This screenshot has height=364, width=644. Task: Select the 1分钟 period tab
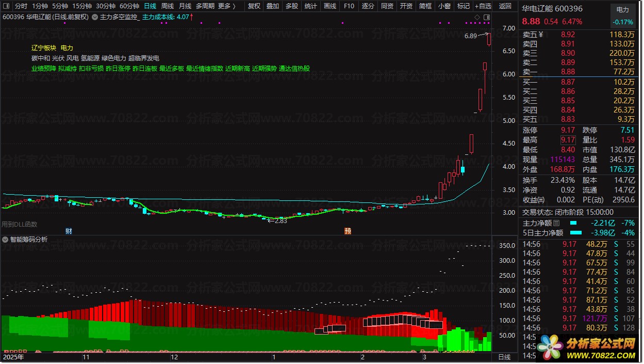tap(40, 6)
